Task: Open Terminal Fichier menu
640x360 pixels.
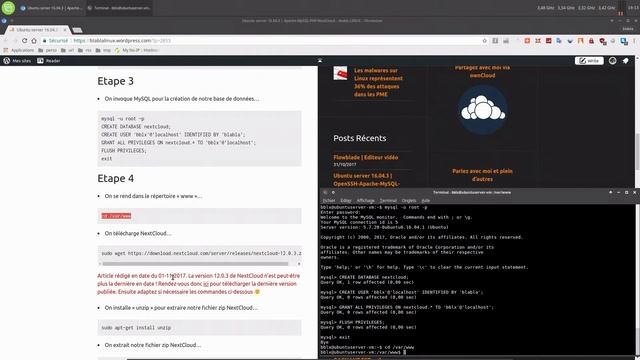Action: [x=329, y=200]
